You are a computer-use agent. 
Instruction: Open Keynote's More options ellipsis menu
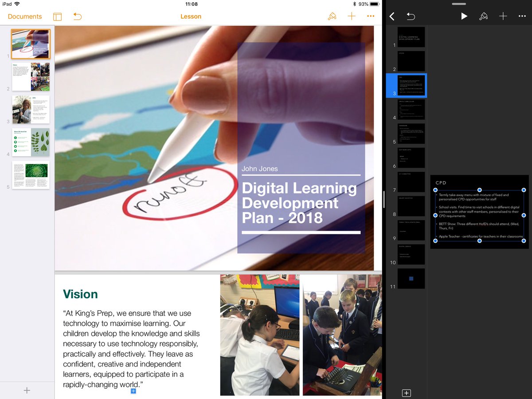522,16
